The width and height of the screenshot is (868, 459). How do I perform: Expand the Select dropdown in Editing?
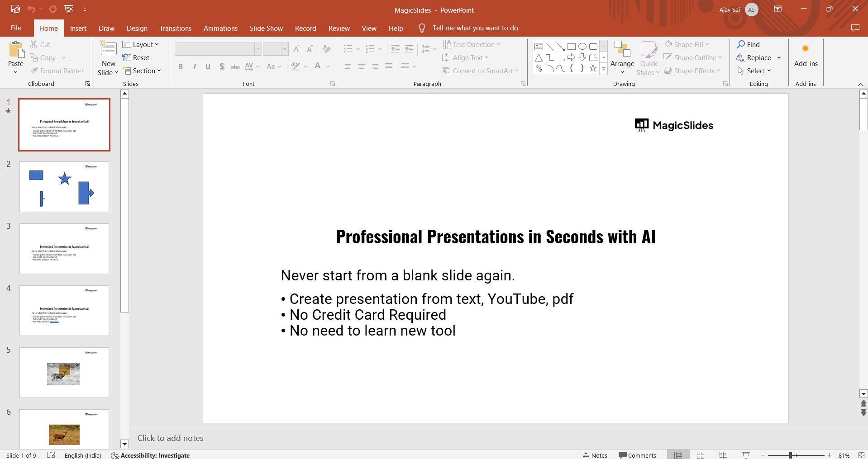[x=755, y=71]
